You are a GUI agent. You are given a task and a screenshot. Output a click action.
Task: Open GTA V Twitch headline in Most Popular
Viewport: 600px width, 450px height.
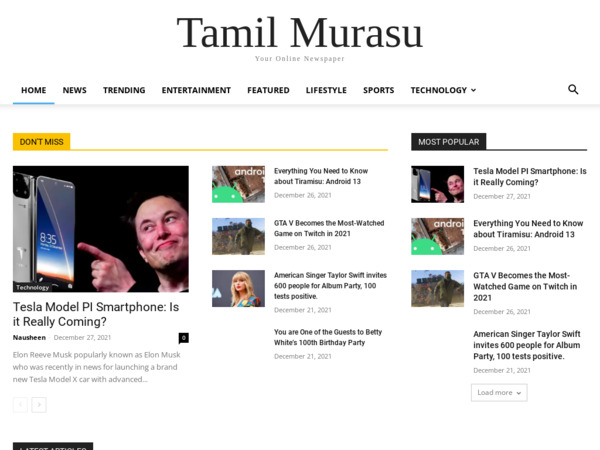pos(525,286)
